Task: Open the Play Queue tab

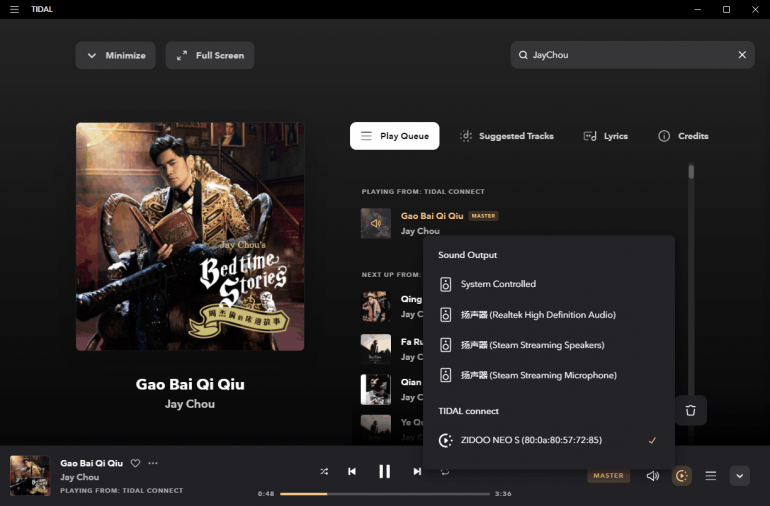Action: click(394, 136)
